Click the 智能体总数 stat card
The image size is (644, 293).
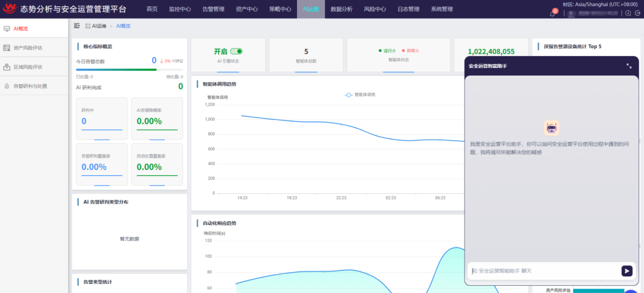coord(306,55)
